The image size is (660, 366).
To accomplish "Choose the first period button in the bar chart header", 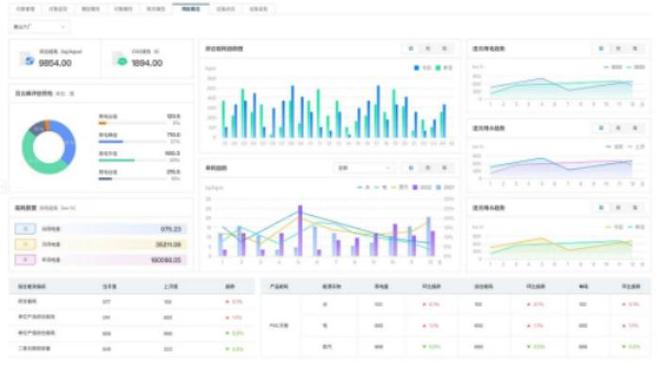I will (x=411, y=49).
